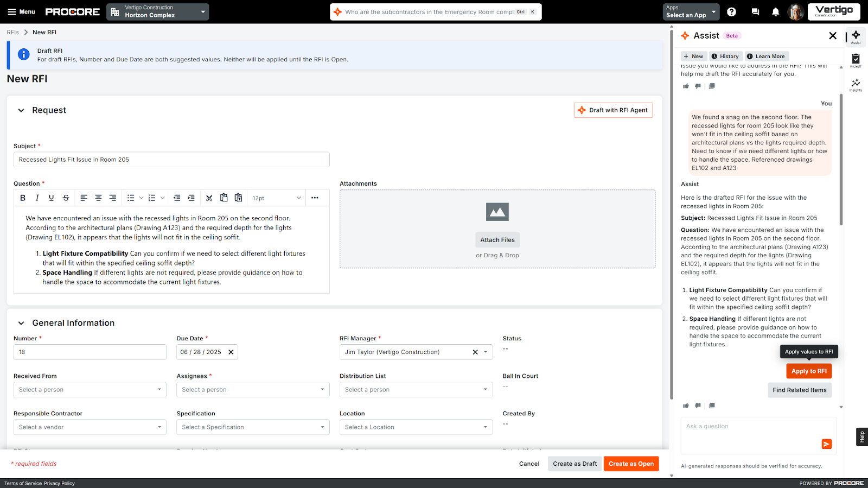Cancel the new RFI
Viewport: 868px width, 488px height.
click(x=529, y=464)
